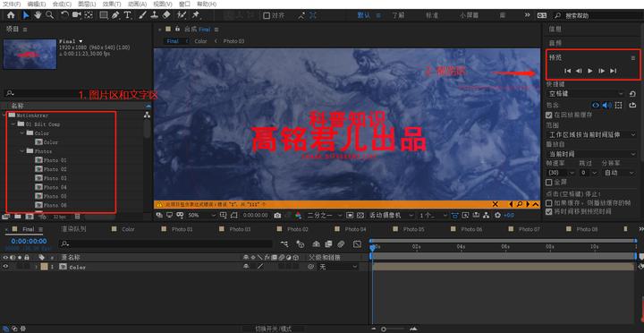Hide the Color layer with eye toggle
The image size is (644, 333).
(x=5, y=267)
